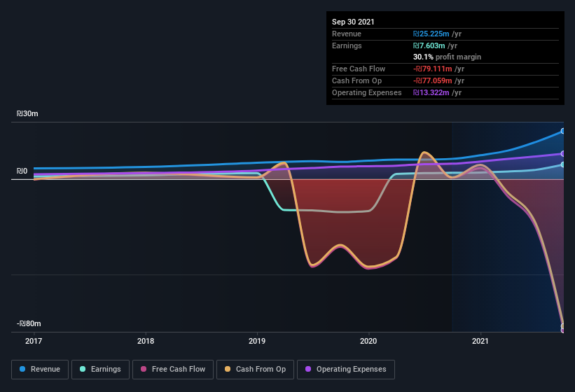
Task: Click the -₪77.059m cash from op value
Action: pos(432,80)
